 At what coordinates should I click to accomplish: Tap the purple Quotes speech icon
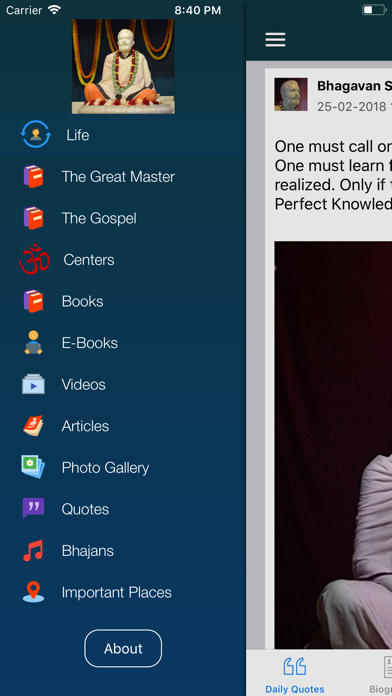point(33,508)
